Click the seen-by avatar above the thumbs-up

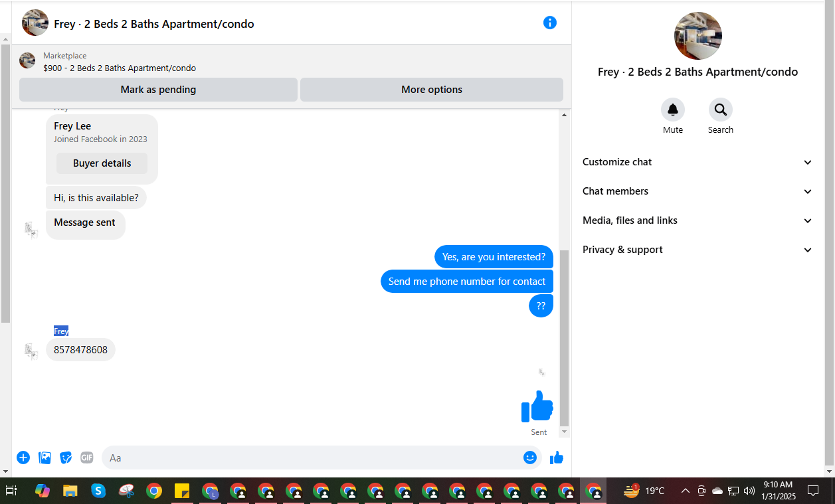(542, 373)
